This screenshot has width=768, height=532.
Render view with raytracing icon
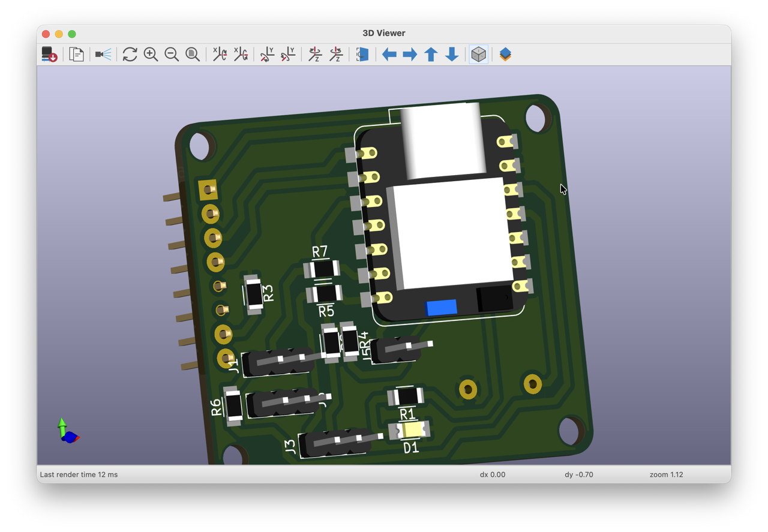[x=103, y=55]
